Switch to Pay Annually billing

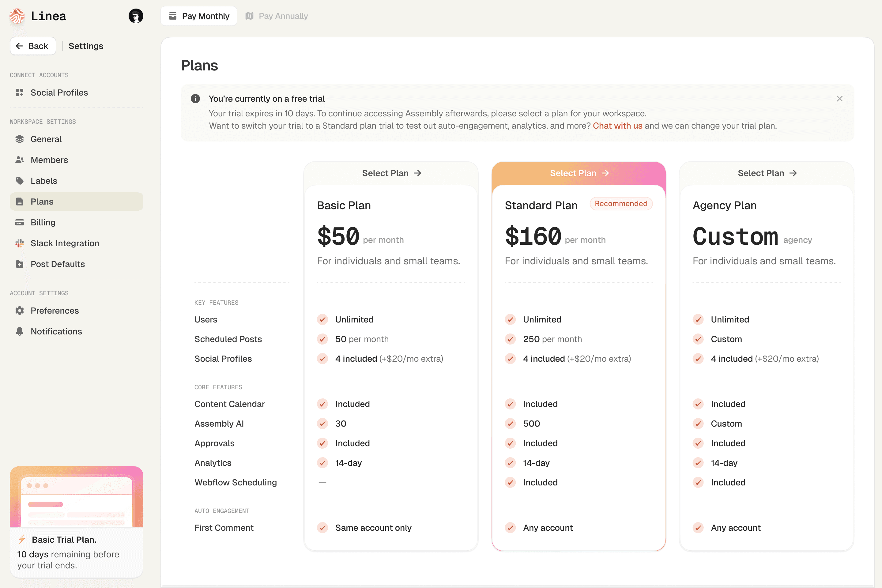click(x=277, y=16)
